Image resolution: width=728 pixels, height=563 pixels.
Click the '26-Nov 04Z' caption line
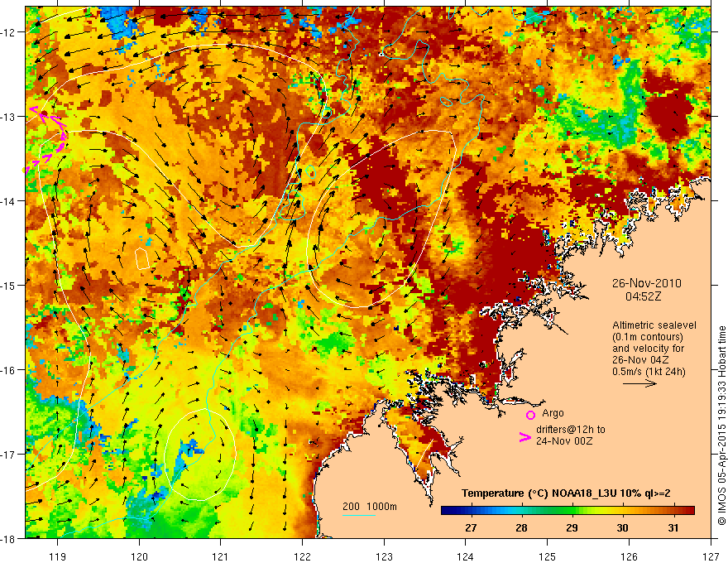(x=639, y=360)
